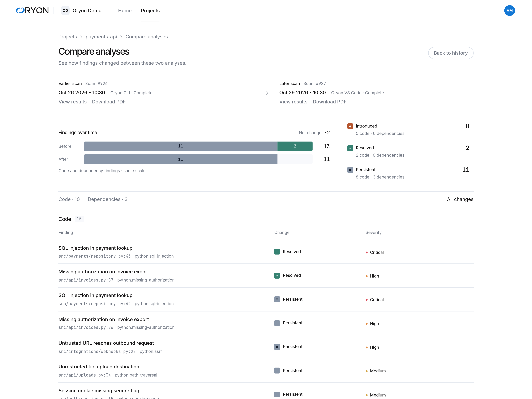
Task: Click the green resolved segment in Before bar
Action: 295,146
